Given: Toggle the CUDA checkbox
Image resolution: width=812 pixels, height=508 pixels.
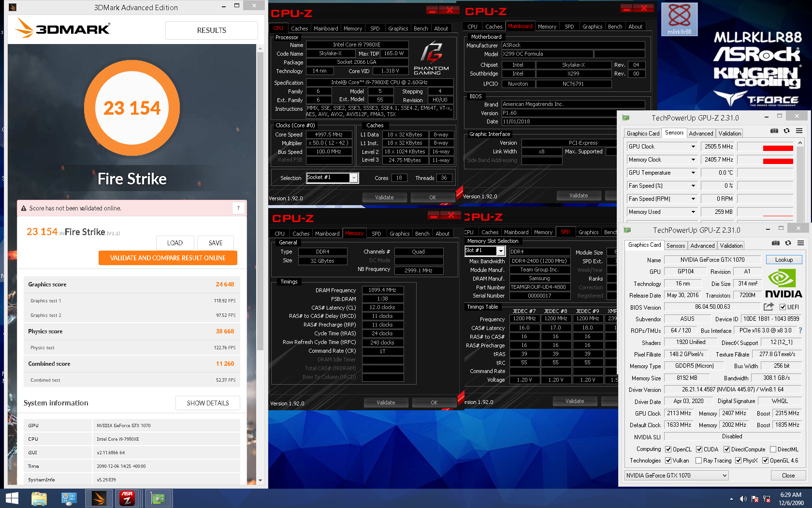Looking at the screenshot, I should point(699,449).
